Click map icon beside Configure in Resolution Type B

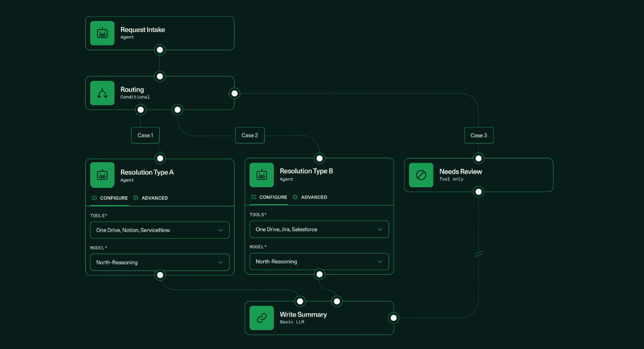[x=254, y=197]
